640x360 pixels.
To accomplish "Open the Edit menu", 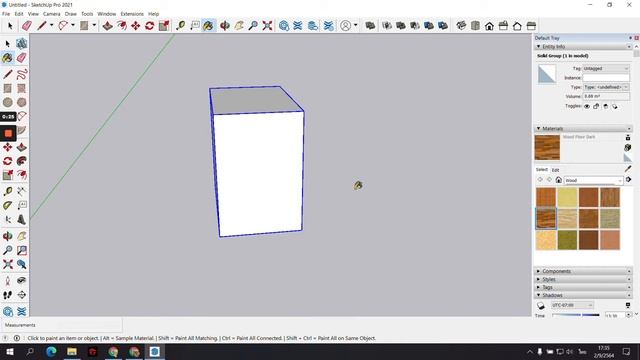I will pyautogui.click(x=19, y=14).
